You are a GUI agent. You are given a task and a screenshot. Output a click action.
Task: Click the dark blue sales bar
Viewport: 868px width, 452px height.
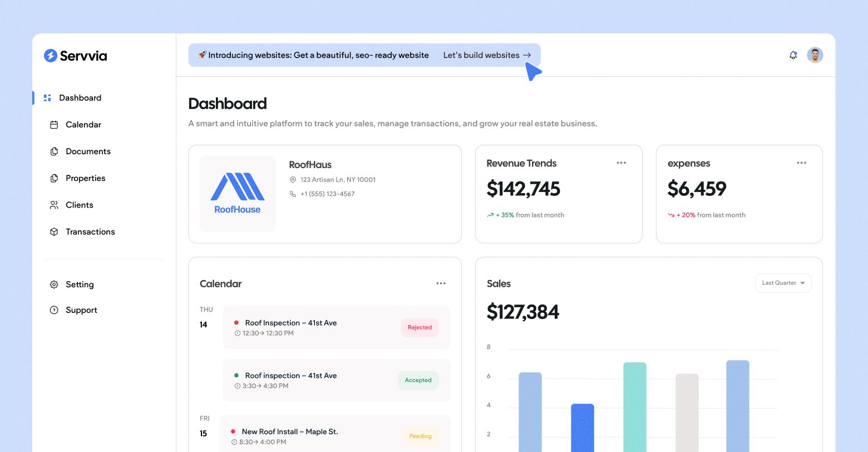(x=582, y=428)
